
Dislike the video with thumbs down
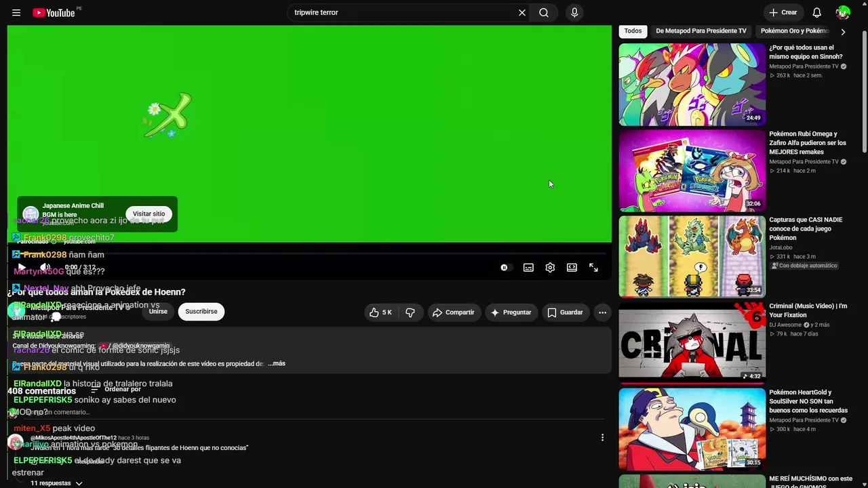[410, 312]
